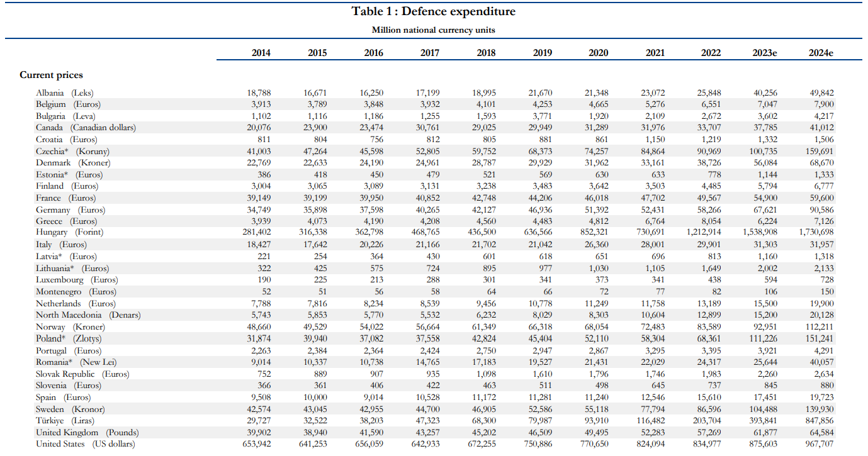Image resolution: width=868 pixels, height=456 pixels.
Task: Select Albania's 2014 value 18,788
Action: (x=259, y=93)
